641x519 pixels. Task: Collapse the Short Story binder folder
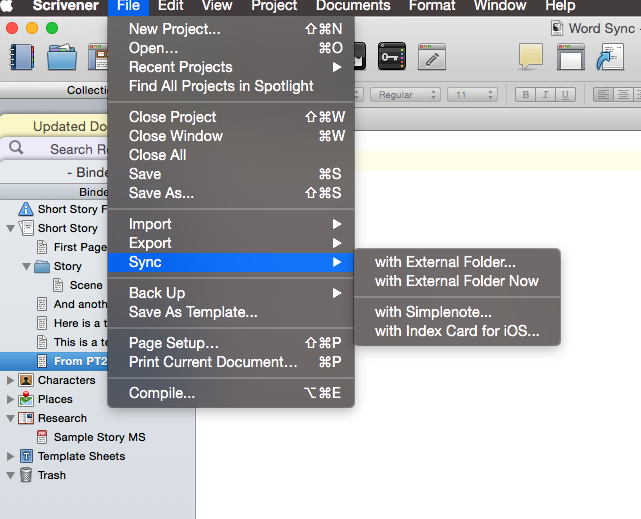(x=11, y=228)
